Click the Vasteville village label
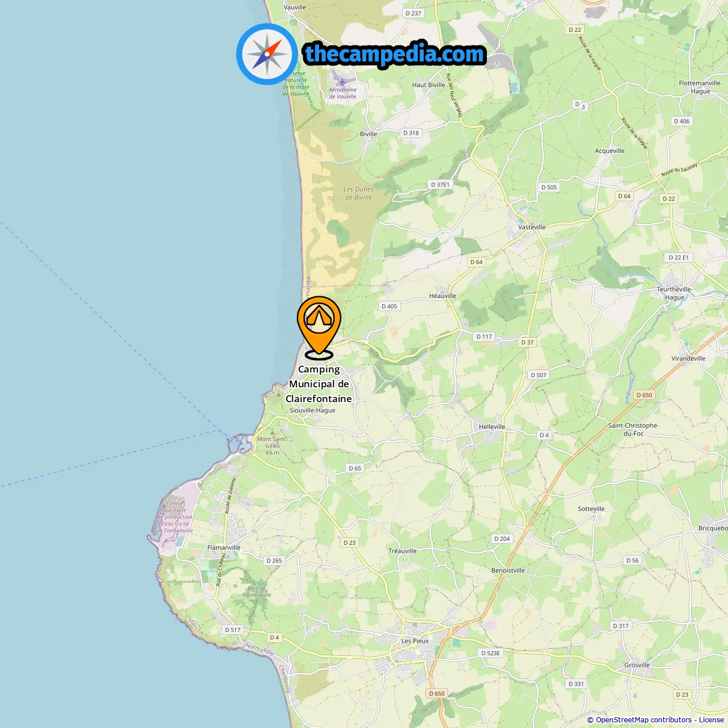Viewport: 728px width, 728px height. (x=532, y=227)
